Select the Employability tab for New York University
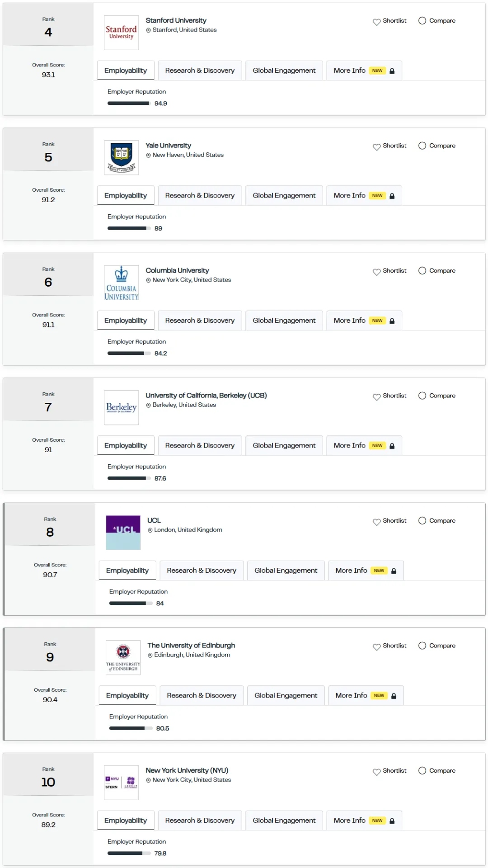 126,821
